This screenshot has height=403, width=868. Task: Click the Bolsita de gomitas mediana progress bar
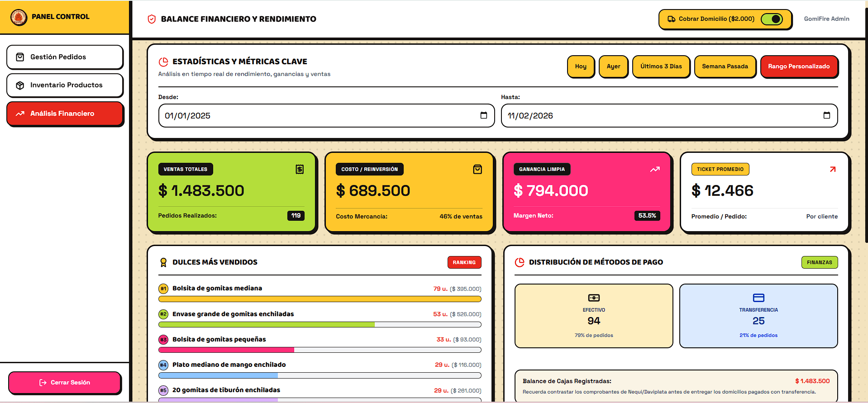point(320,299)
